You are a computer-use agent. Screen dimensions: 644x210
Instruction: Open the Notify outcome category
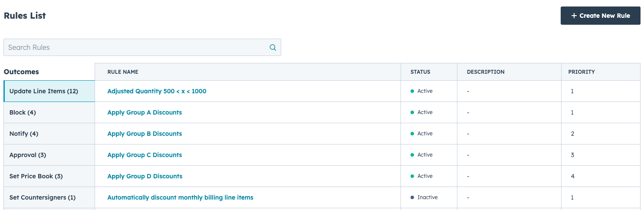pos(24,134)
